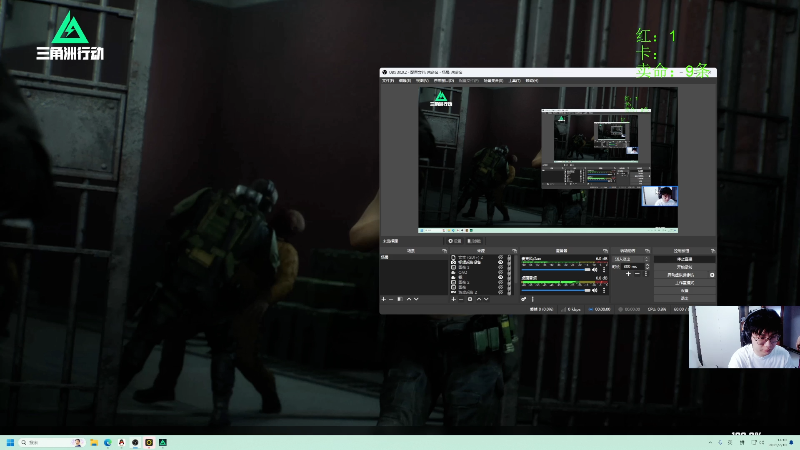Open OBS Settings button in Controls
800x450 pixels.
point(684,290)
